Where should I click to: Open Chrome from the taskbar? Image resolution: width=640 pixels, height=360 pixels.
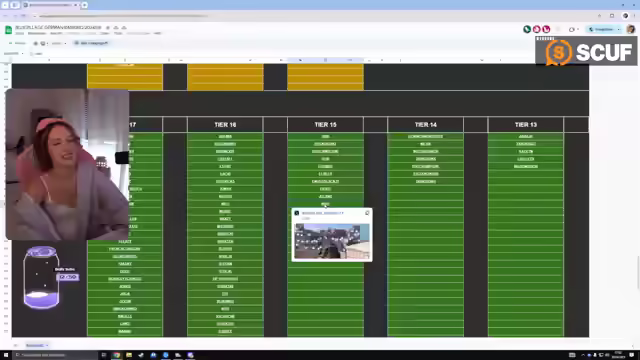coord(116,355)
